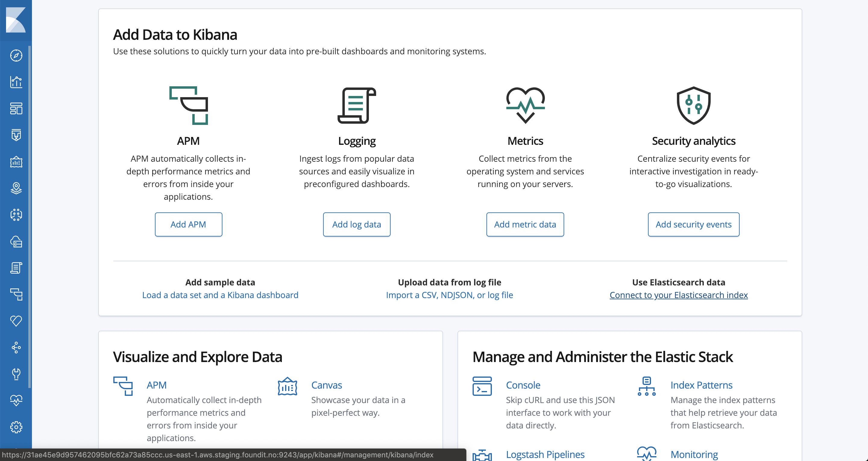This screenshot has width=868, height=461.
Task: Open Canvas from the sidebar icon
Action: (x=16, y=162)
